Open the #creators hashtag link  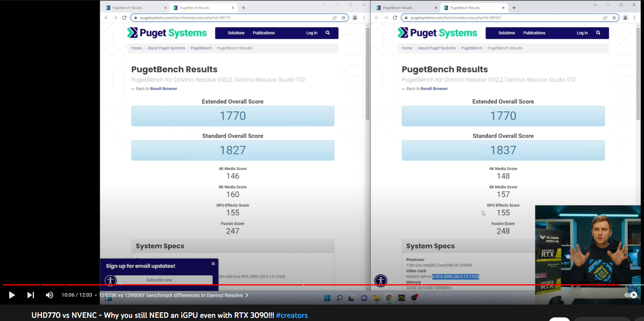click(292, 315)
